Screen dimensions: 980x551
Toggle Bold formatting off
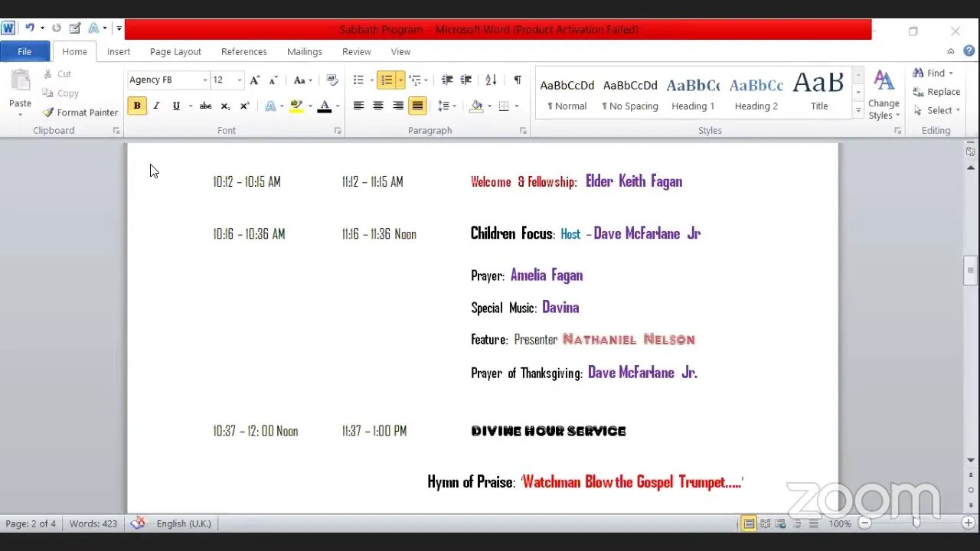click(x=137, y=106)
